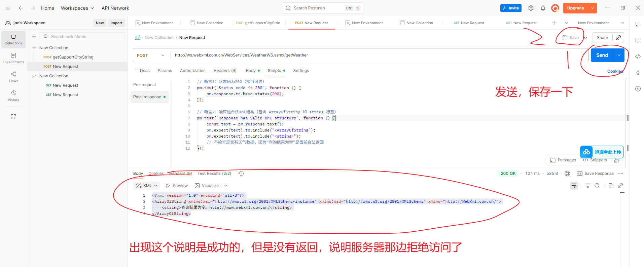
Task: Switch to the Authorization tab
Action: tap(193, 71)
